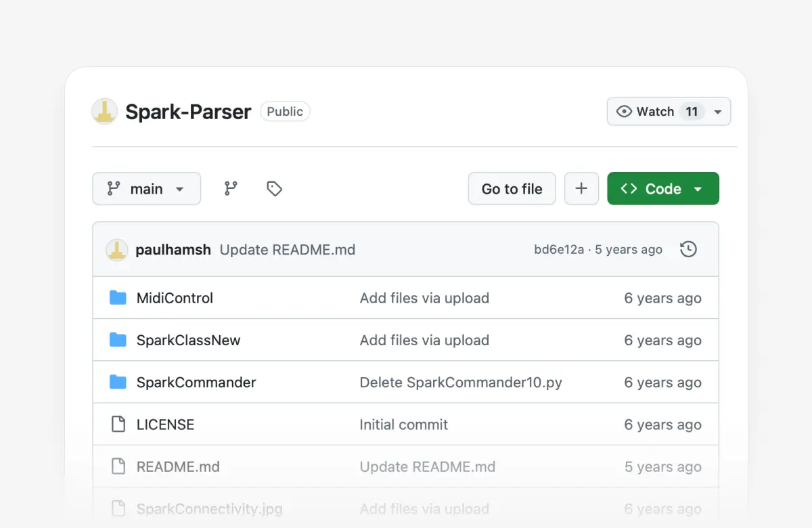Open paulhamsh's profile link
Screen dimensions: 812x528
pos(173,250)
